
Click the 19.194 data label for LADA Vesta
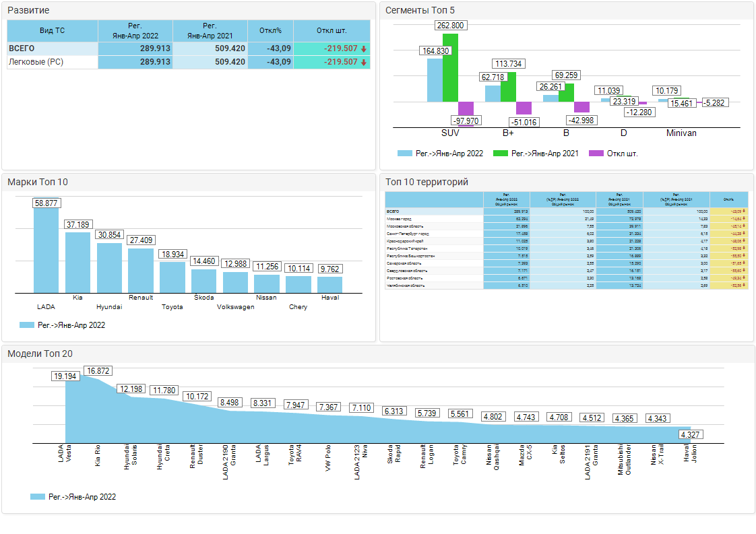click(65, 376)
